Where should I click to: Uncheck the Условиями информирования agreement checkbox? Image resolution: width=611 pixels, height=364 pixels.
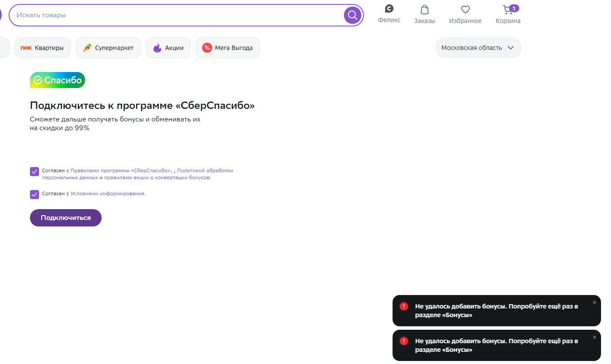coord(35,194)
